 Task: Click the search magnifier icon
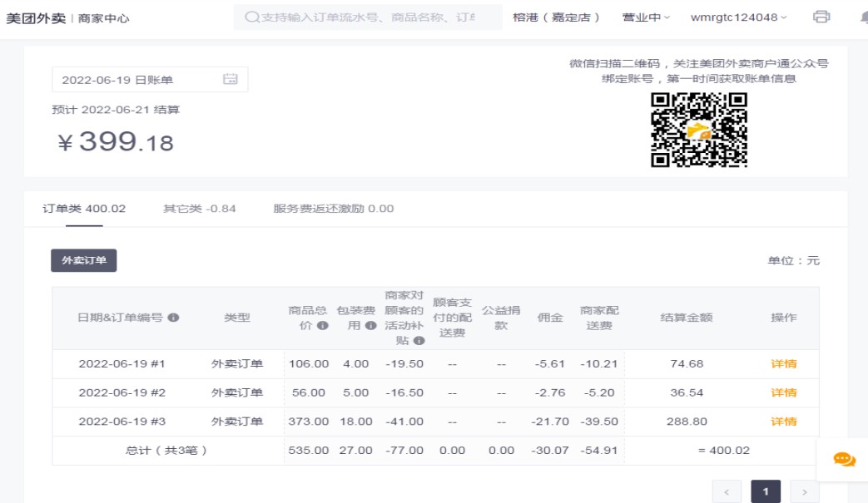click(251, 17)
